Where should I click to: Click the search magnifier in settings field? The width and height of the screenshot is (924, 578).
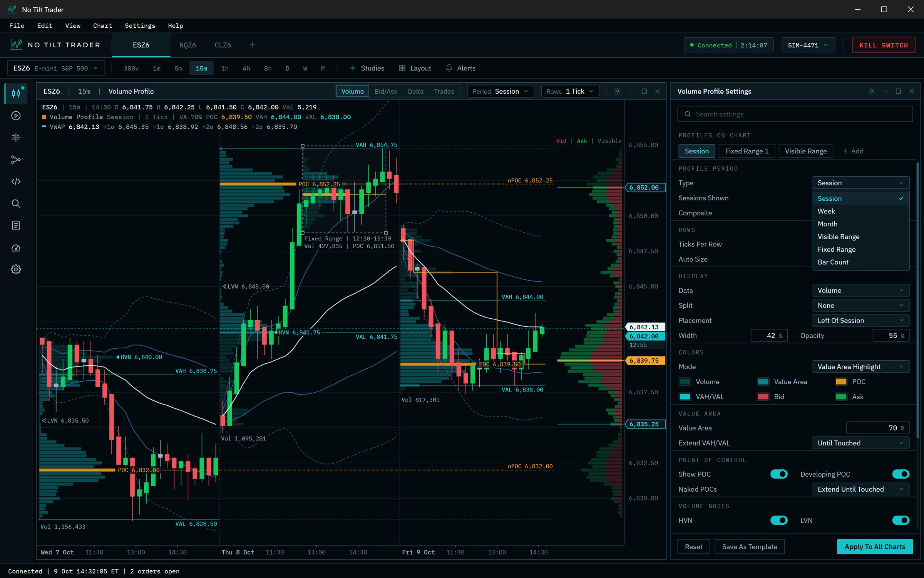pos(688,114)
